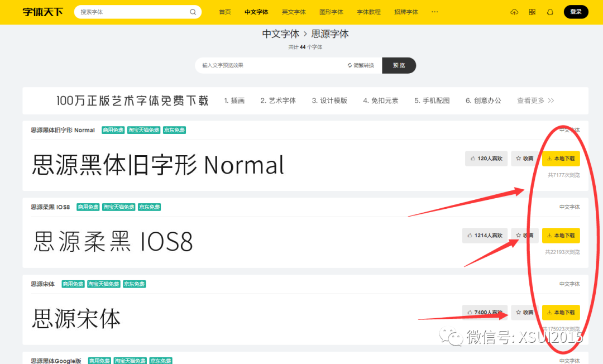
Task: Click the 字体天下 site logo
Action: pyautogui.click(x=42, y=12)
